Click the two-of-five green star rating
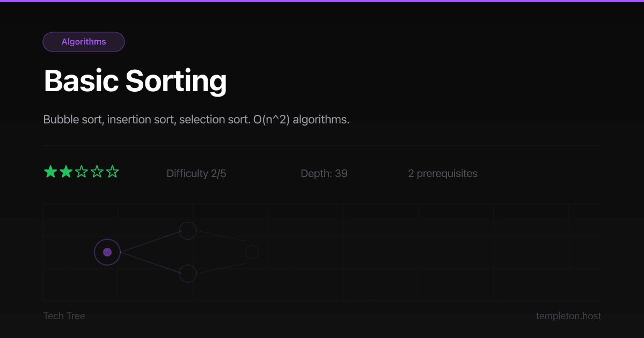The image size is (644, 338). [82, 172]
